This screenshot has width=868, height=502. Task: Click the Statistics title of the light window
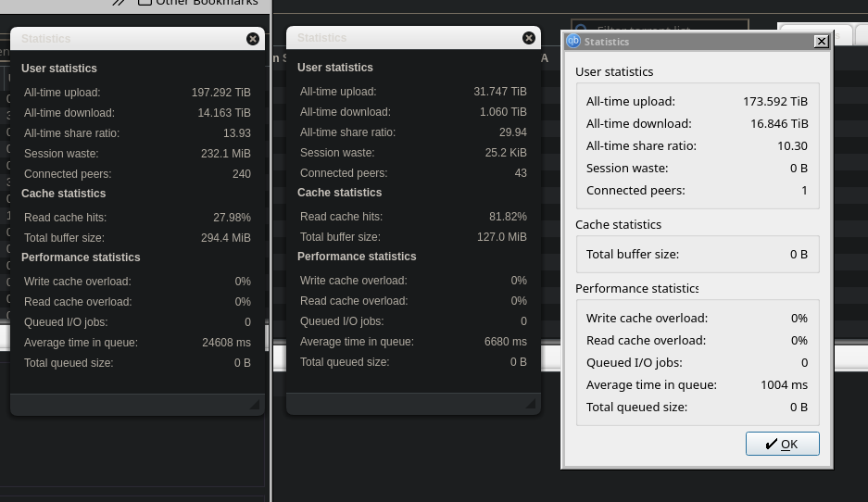(607, 42)
